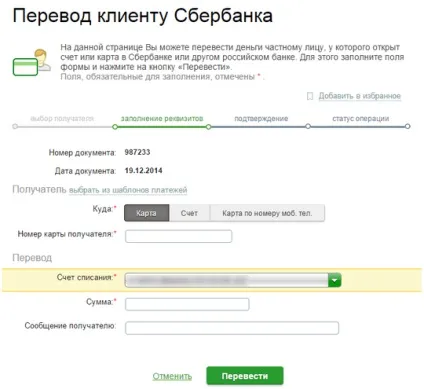This screenshot has width=424, height=389.
Task: Click the Номер документа label
Action: click(x=82, y=153)
